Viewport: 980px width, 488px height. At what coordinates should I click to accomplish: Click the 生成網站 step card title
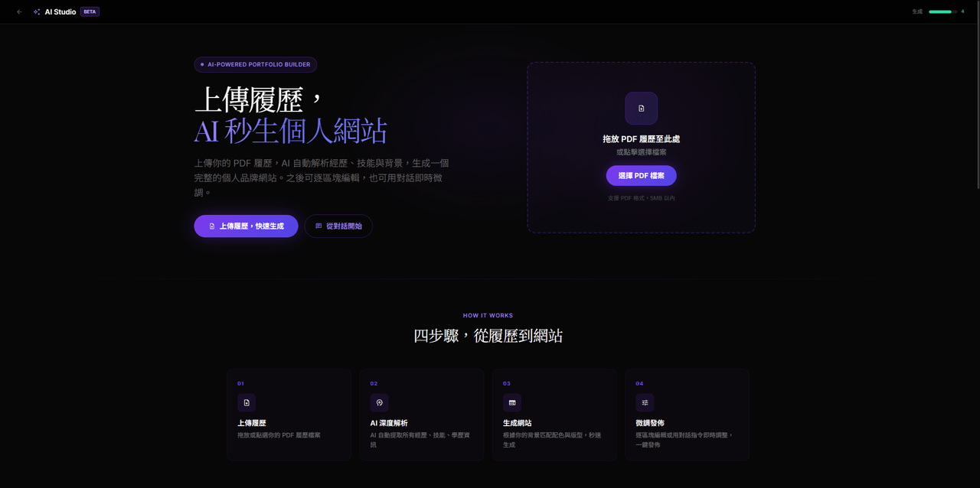518,423
